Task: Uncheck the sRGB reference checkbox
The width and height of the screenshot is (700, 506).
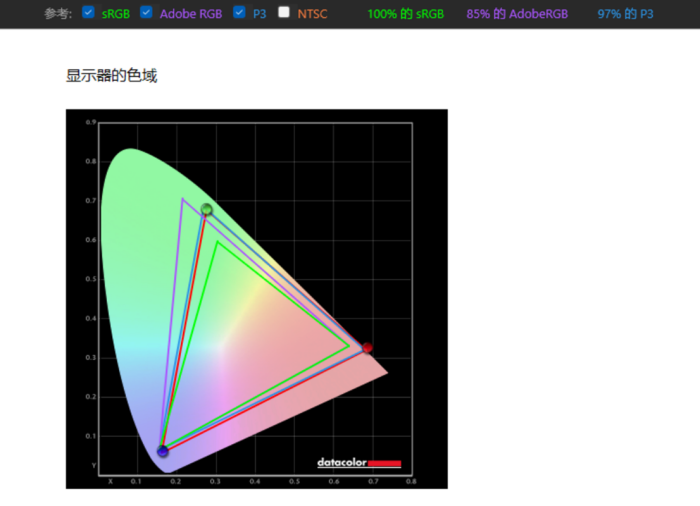Action: point(88,13)
